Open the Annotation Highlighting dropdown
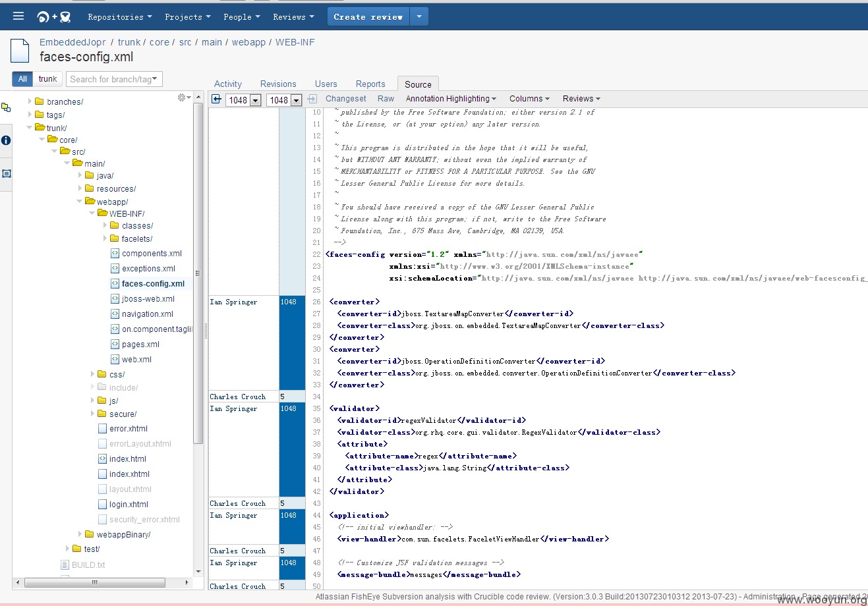868x606 pixels. [451, 99]
